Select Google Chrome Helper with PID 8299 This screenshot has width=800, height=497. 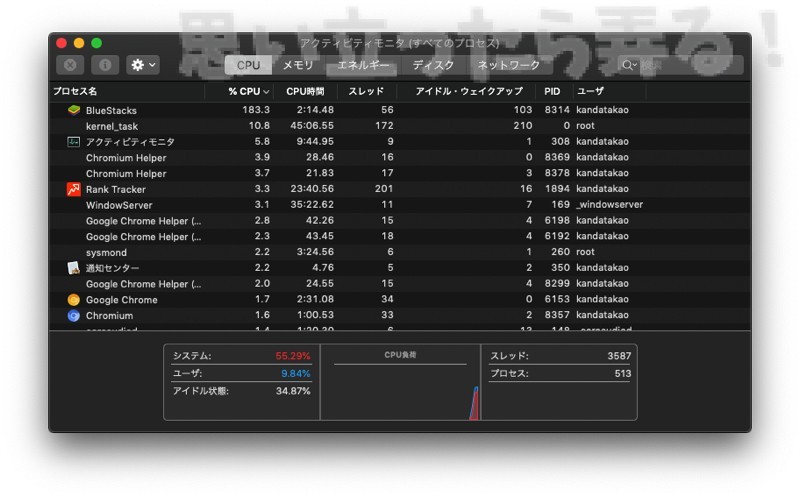[399, 283]
